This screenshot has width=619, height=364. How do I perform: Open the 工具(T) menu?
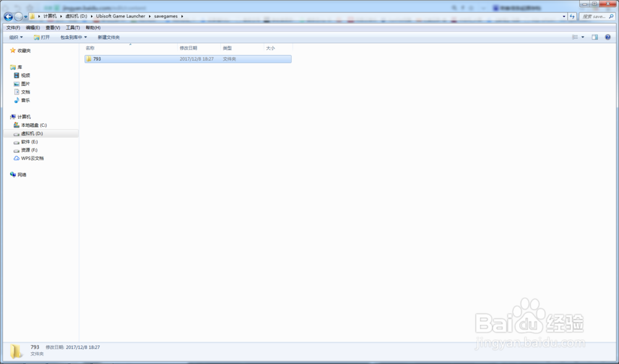(72, 28)
